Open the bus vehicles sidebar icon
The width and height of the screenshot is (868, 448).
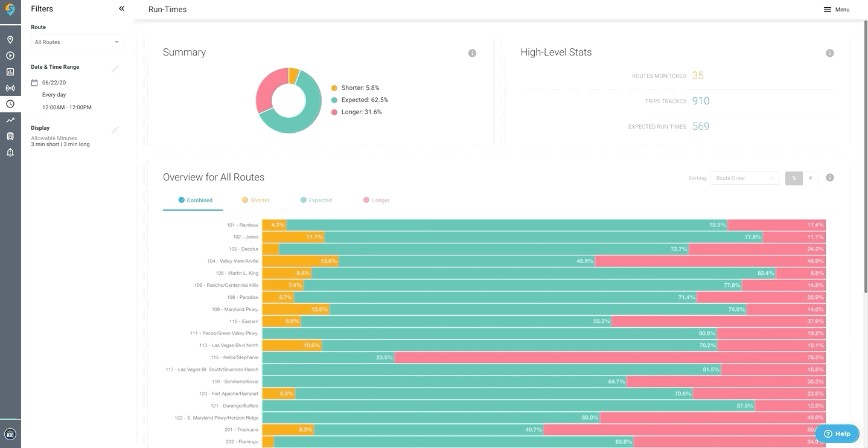(10, 136)
